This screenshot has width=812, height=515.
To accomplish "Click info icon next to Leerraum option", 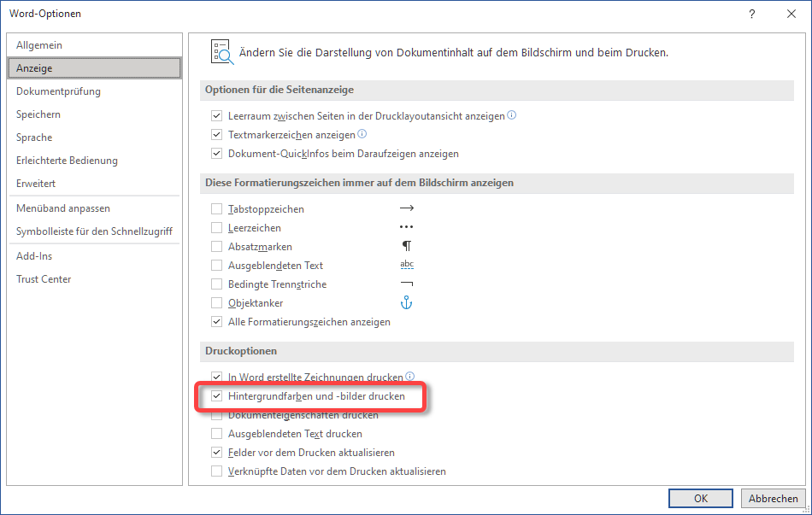I will pyautogui.click(x=512, y=115).
